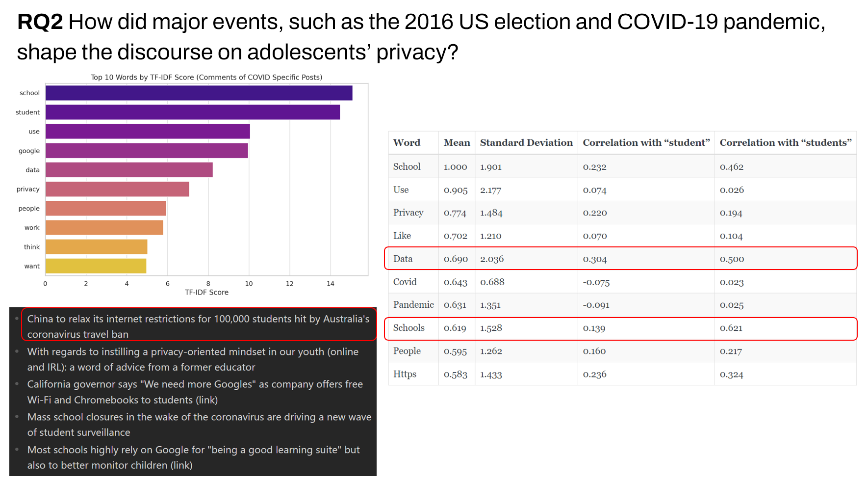This screenshot has height=484, width=868.
Task: Click the Correlation with "student" header
Action: (x=646, y=143)
